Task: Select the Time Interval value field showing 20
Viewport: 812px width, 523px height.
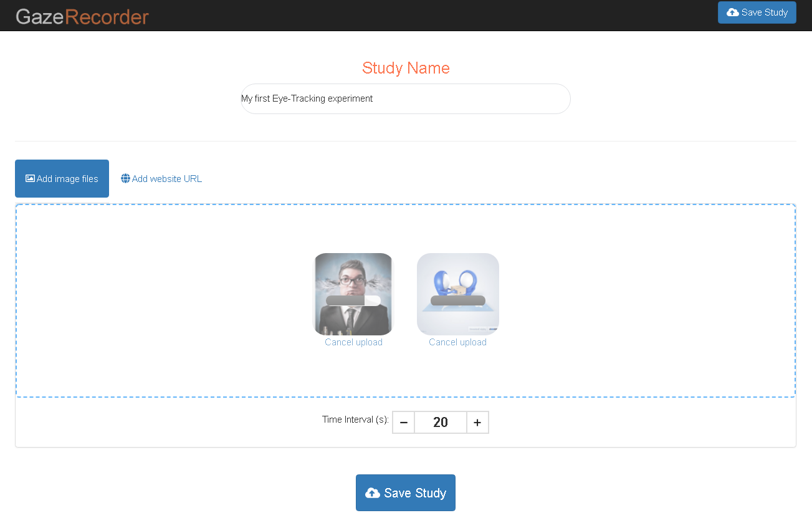Action: pyautogui.click(x=440, y=422)
